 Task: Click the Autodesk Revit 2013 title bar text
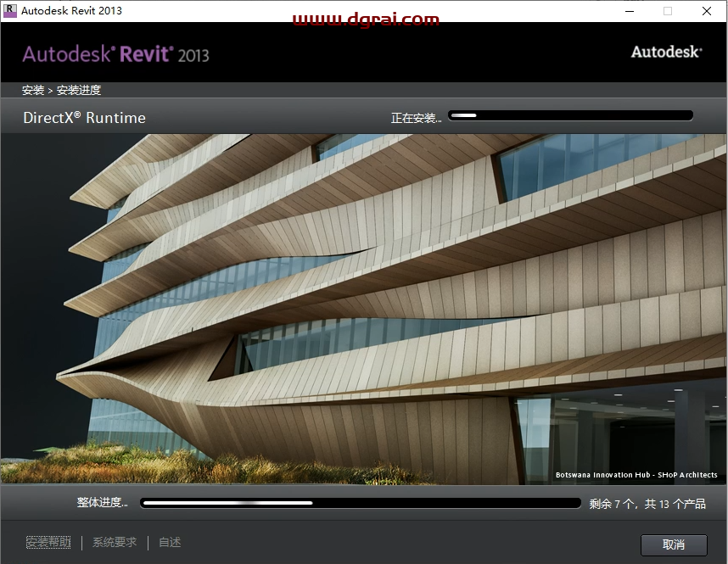click(x=72, y=11)
